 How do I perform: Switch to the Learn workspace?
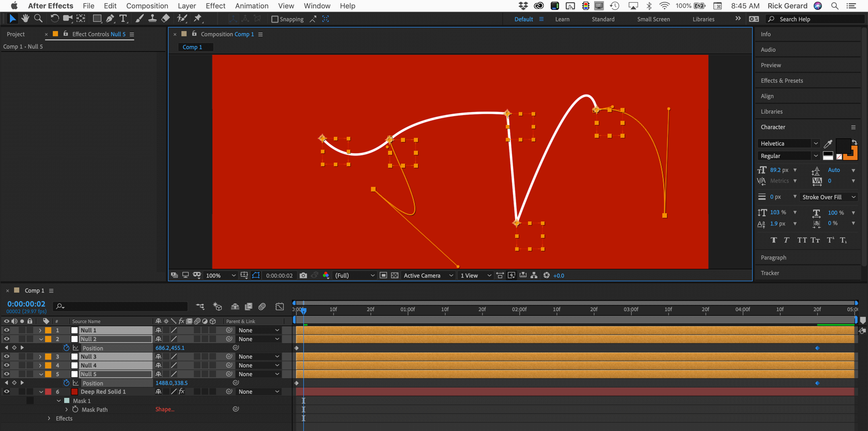(562, 19)
